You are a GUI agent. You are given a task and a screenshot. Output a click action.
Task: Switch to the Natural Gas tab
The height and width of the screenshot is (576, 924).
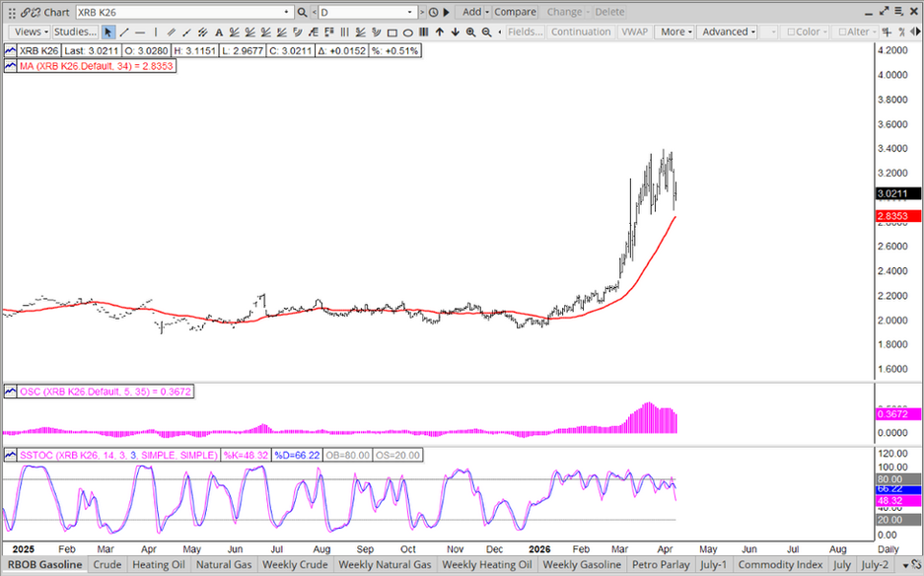224,565
